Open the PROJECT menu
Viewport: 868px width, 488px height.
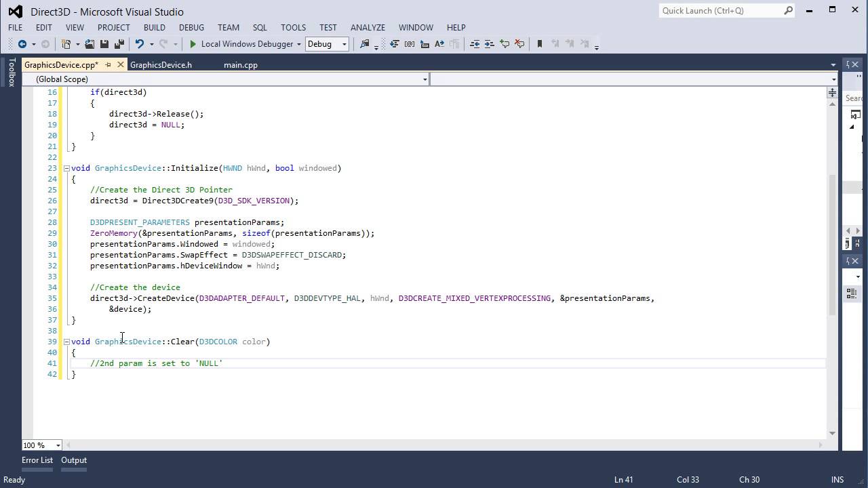click(x=113, y=27)
